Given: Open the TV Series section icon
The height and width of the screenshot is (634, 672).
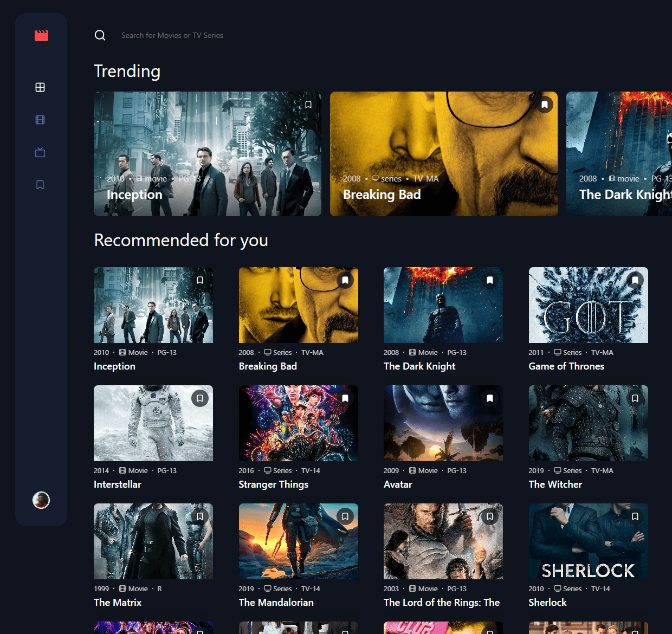Looking at the screenshot, I should tap(40, 152).
